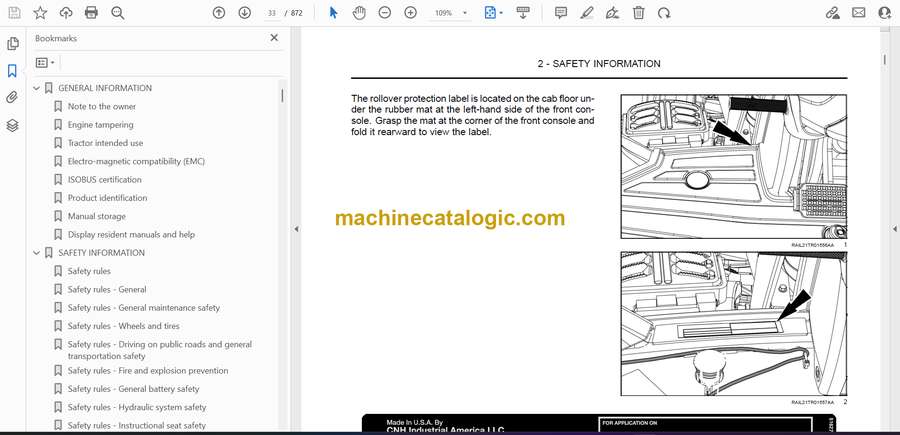Toggle the attachments paperclip panel
900x435 pixels.
coord(13,98)
